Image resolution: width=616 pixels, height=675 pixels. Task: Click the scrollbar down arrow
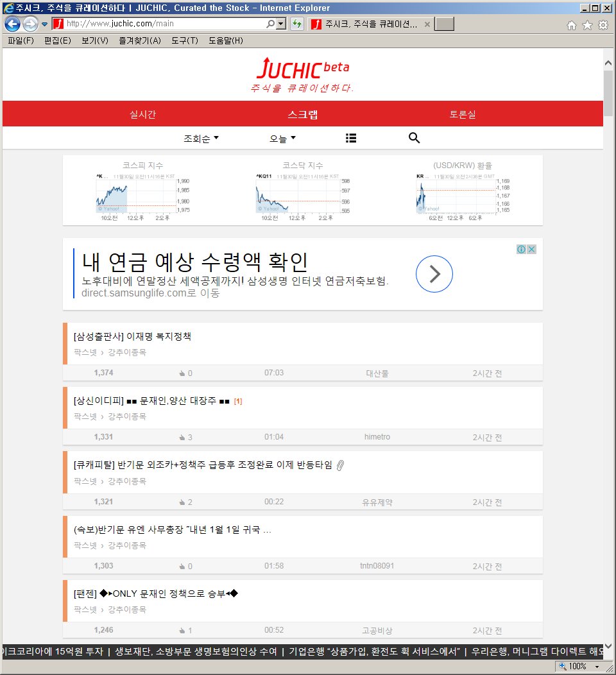click(x=608, y=645)
